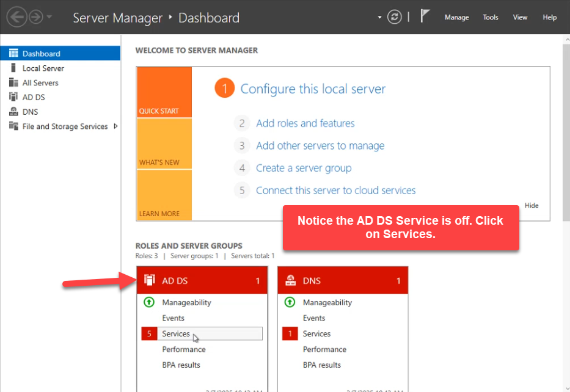Open the Tools menu
This screenshot has height=392, width=570.
click(x=491, y=17)
